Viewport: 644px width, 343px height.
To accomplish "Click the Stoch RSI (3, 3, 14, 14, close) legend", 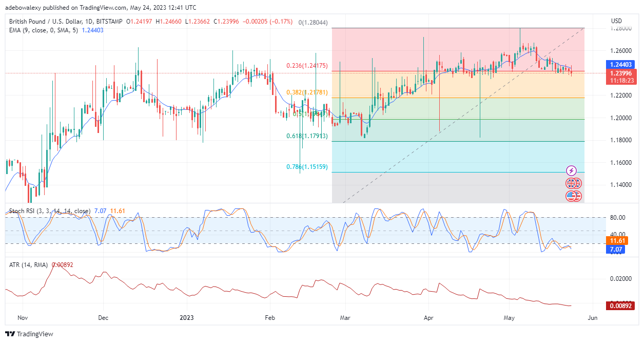I will coord(50,211).
